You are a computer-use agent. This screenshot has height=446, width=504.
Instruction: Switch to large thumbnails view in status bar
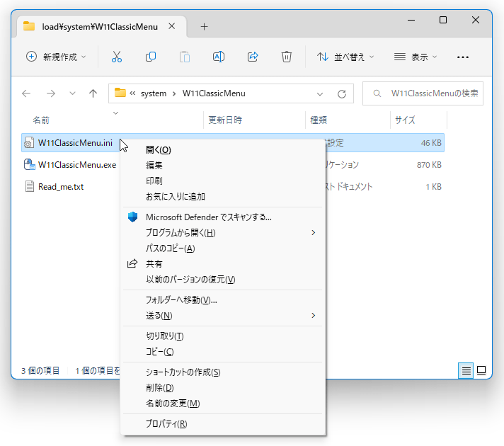pyautogui.click(x=481, y=370)
